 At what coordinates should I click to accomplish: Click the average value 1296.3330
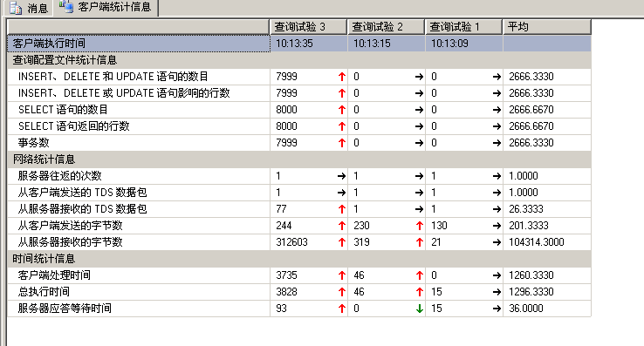point(531,292)
